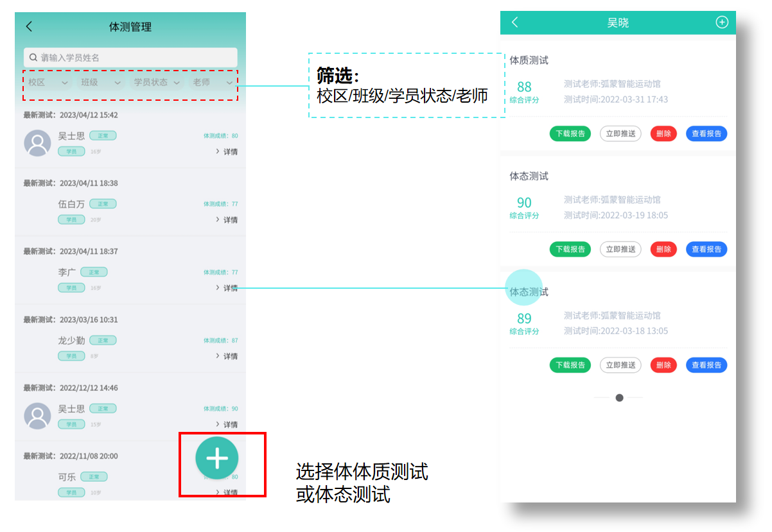772x532 pixels.
Task: Tap the 正常 status tag beside 李广
Action: pyautogui.click(x=94, y=272)
